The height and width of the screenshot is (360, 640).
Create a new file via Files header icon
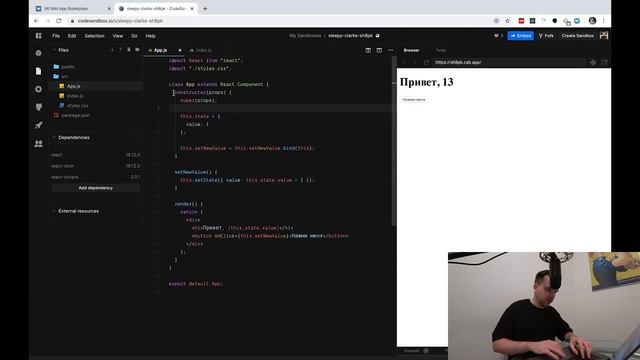point(129,50)
